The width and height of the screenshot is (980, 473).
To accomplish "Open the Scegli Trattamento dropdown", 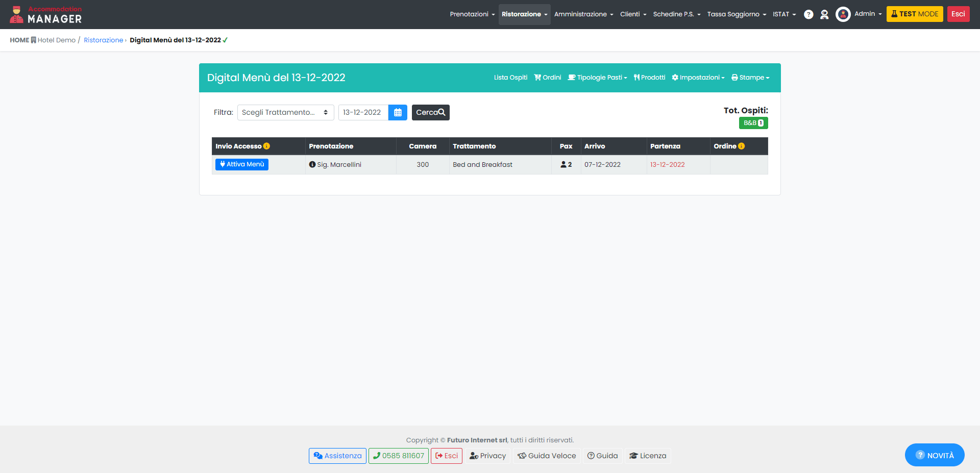I will pyautogui.click(x=285, y=112).
